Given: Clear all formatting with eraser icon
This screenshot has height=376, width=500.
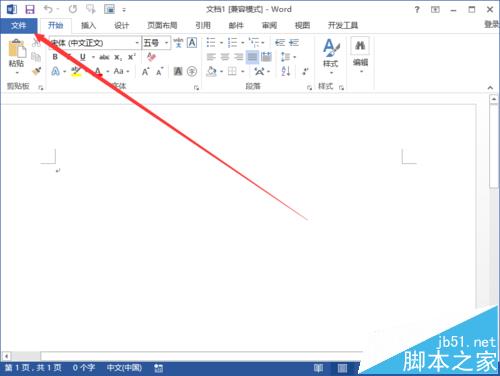Looking at the screenshot, I should (x=151, y=57).
